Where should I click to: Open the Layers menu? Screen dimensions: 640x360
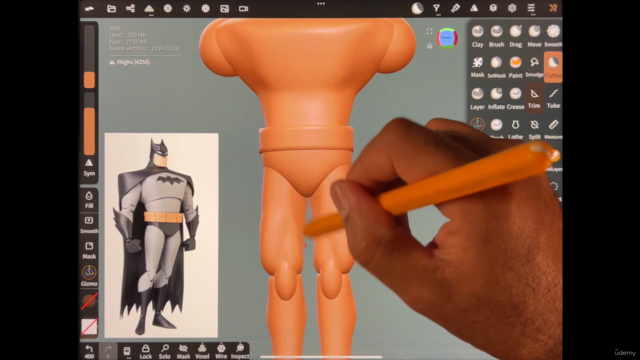click(493, 8)
